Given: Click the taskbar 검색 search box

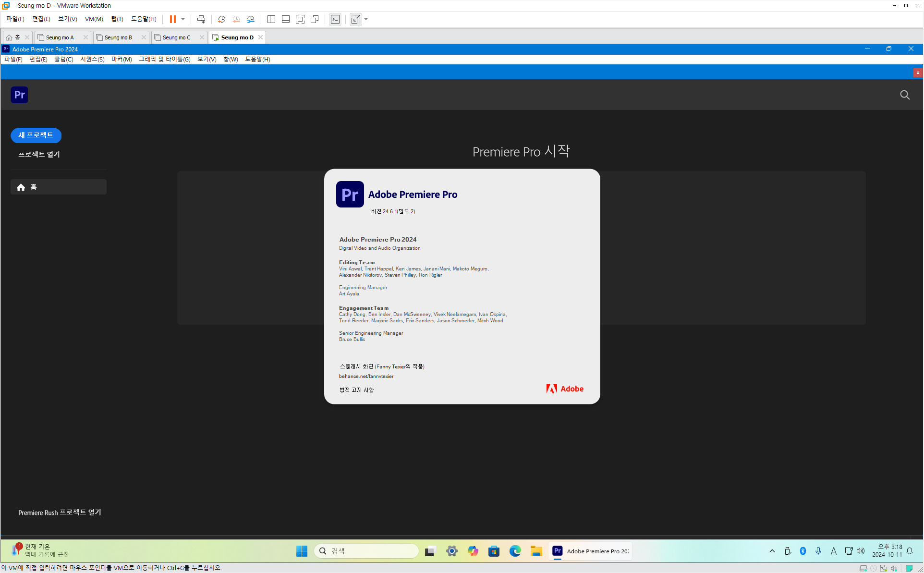Looking at the screenshot, I should pyautogui.click(x=366, y=551).
